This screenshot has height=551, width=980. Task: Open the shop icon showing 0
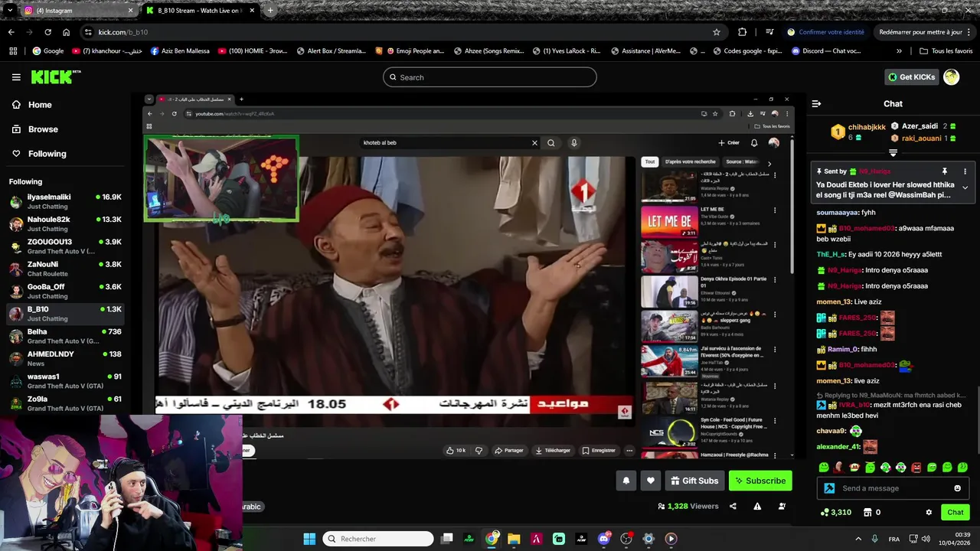coord(871,512)
